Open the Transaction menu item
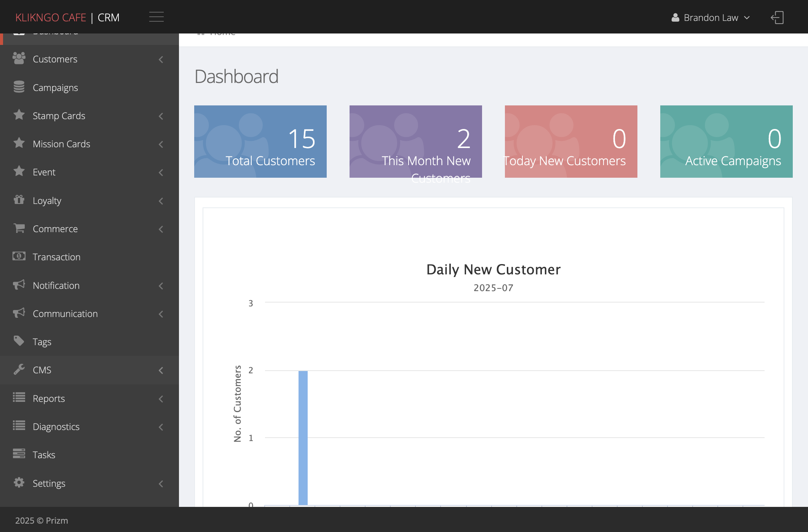The height and width of the screenshot is (532, 808). (89, 257)
